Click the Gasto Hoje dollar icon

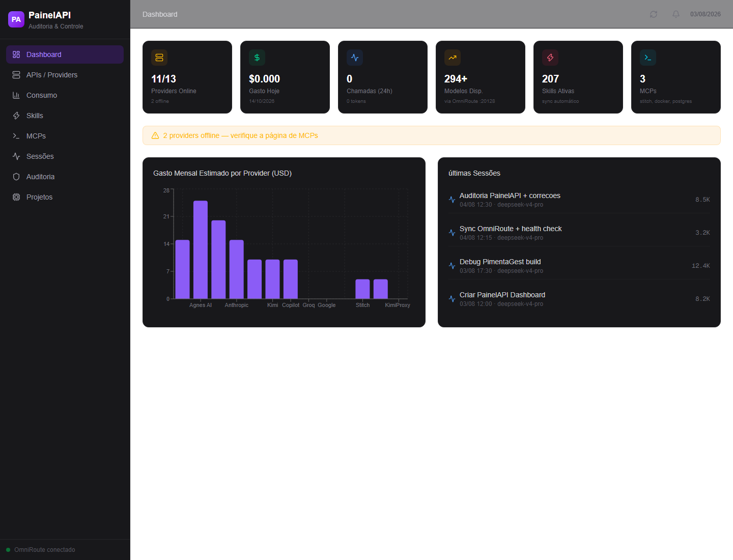257,58
